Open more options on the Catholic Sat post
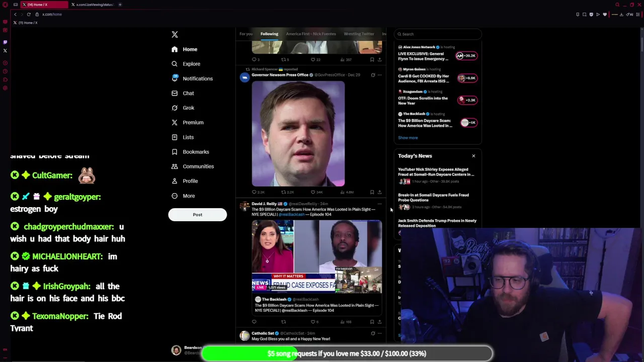 380,333
